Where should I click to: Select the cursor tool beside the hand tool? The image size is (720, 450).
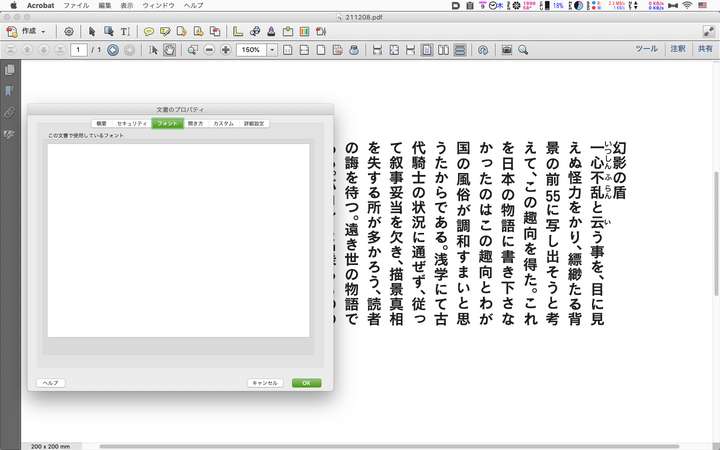pos(153,50)
